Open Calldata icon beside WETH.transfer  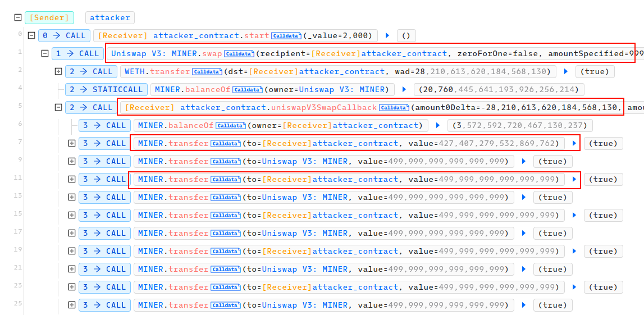[x=208, y=71]
